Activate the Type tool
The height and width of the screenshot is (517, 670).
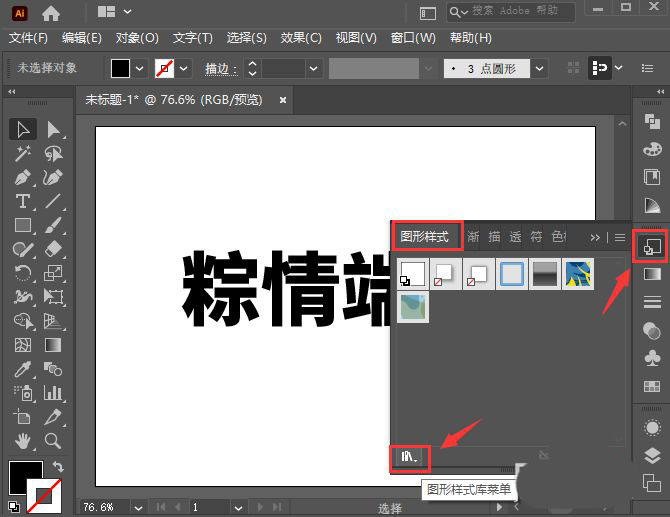(23, 201)
